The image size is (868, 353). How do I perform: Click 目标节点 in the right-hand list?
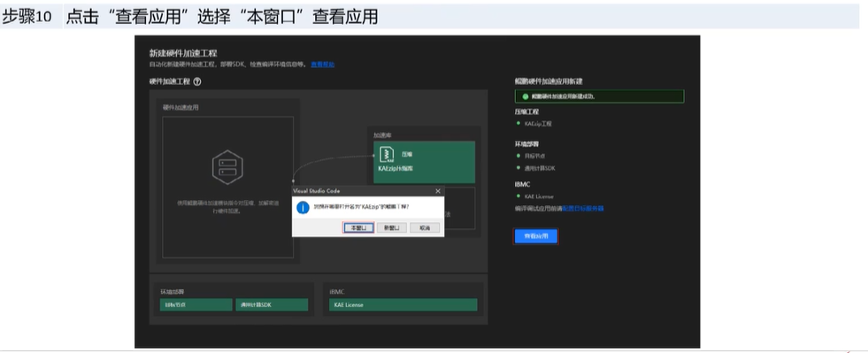534,156
